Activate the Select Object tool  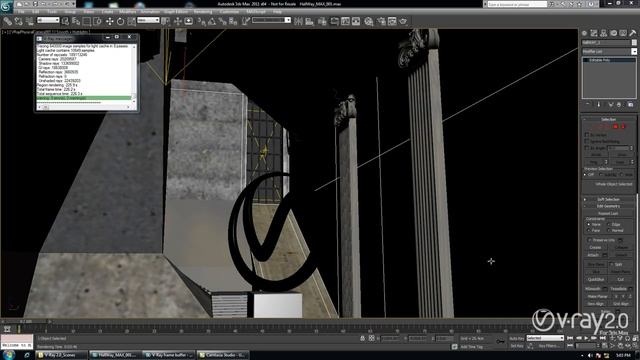65,21
